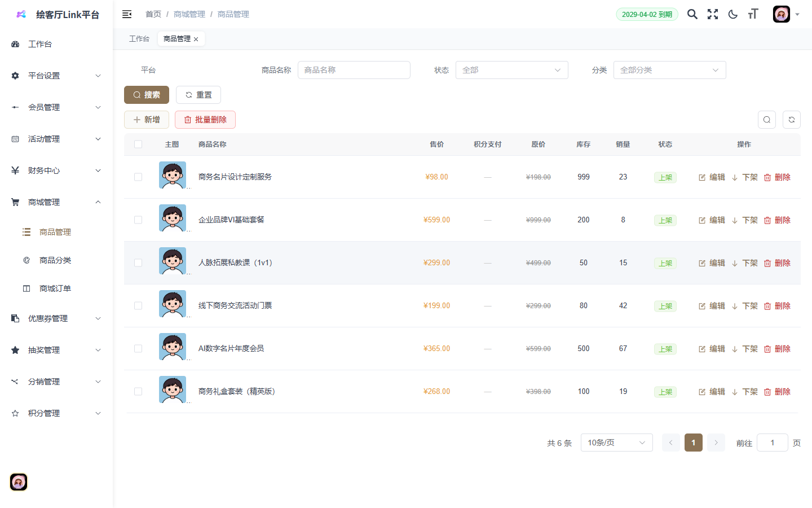Image resolution: width=812 pixels, height=508 pixels.
Task: Open 商城管理 from the breadcrumb
Action: click(x=188, y=14)
